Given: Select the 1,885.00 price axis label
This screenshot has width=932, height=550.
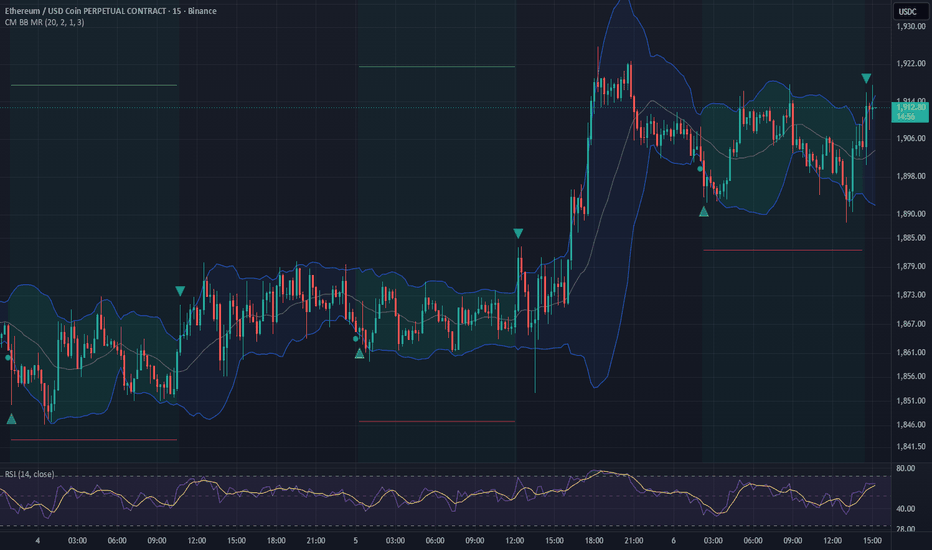Looking at the screenshot, I should 911,238.
